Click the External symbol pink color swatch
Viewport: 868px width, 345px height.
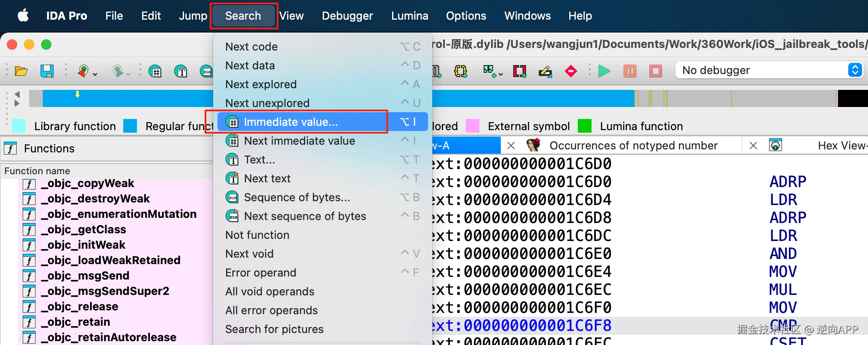[473, 126]
